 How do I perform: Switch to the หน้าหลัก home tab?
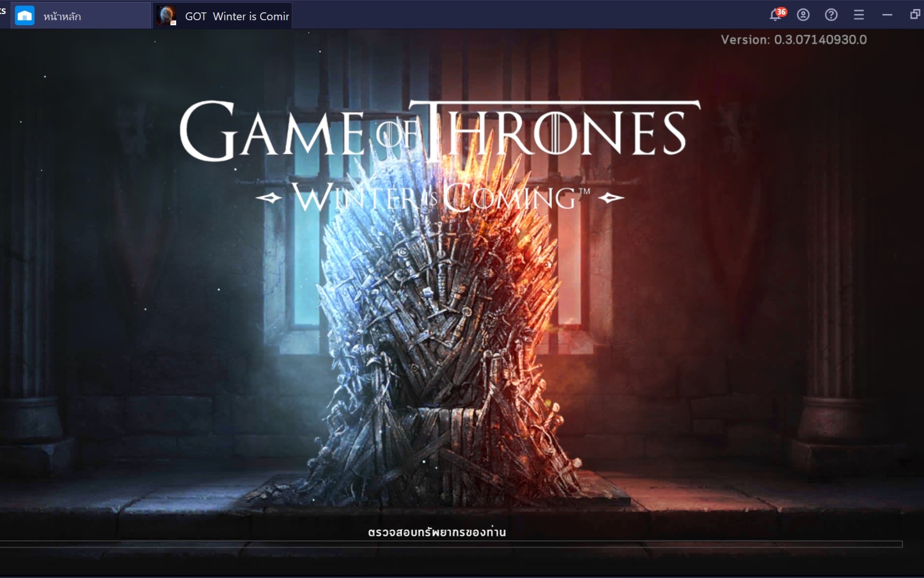pos(81,15)
